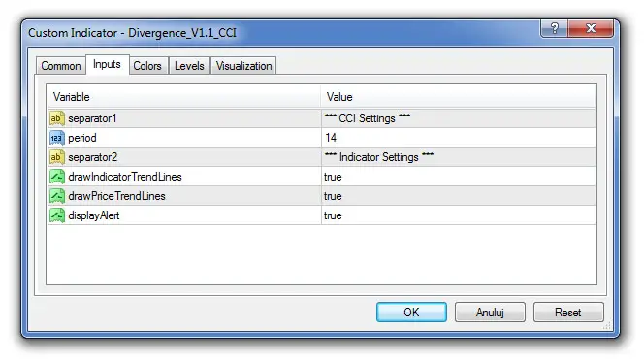Click the drawPriceTrendLines boolean icon
The width and height of the screenshot is (644, 364).
(x=56, y=196)
